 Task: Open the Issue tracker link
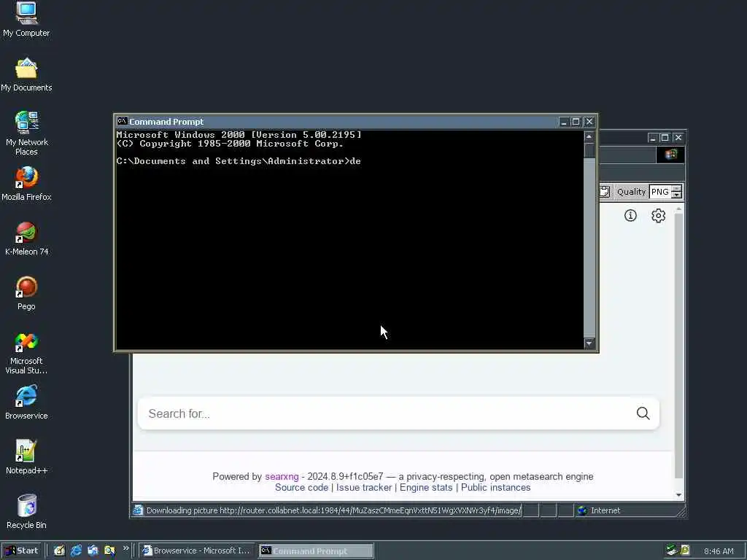[x=364, y=488]
